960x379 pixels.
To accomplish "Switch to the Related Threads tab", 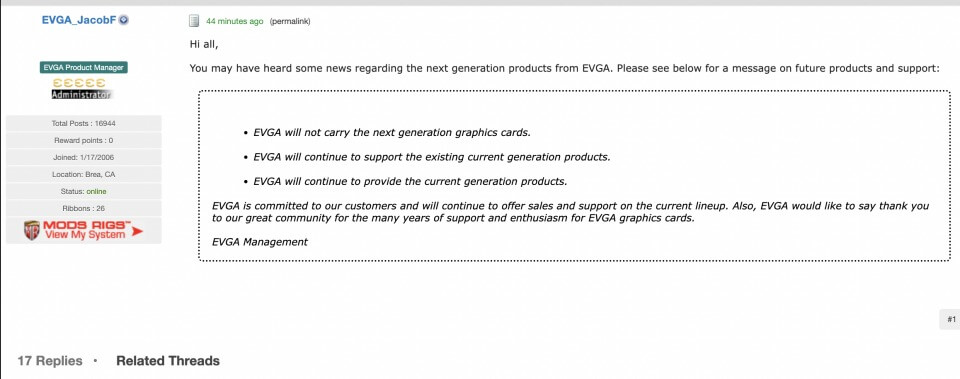I will pyautogui.click(x=168, y=361).
